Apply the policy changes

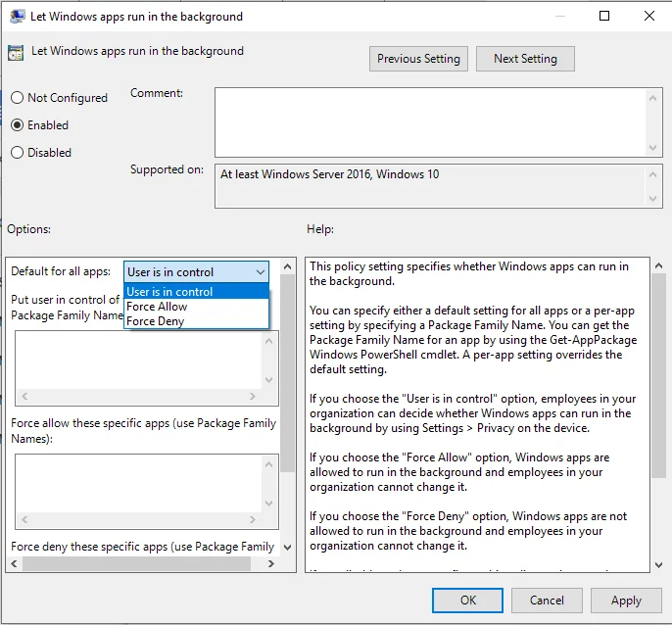(x=626, y=601)
